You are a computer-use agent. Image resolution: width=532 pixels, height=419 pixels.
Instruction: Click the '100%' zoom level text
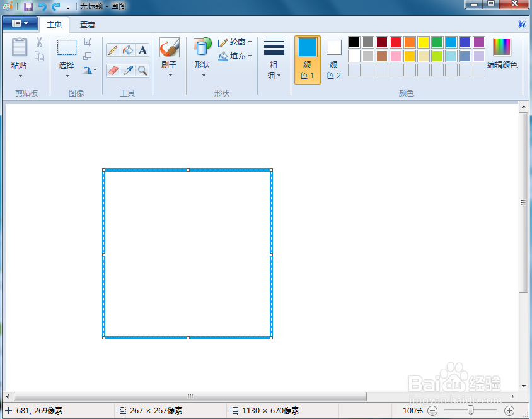point(413,411)
